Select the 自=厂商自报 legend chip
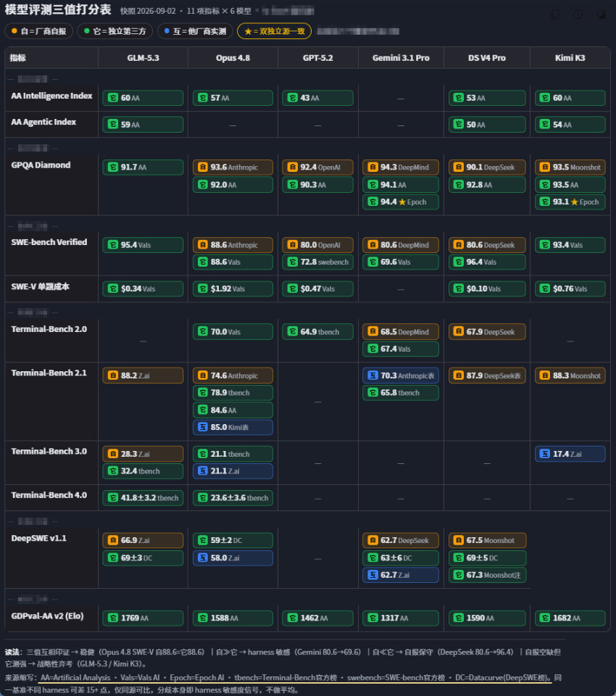 pos(39,31)
